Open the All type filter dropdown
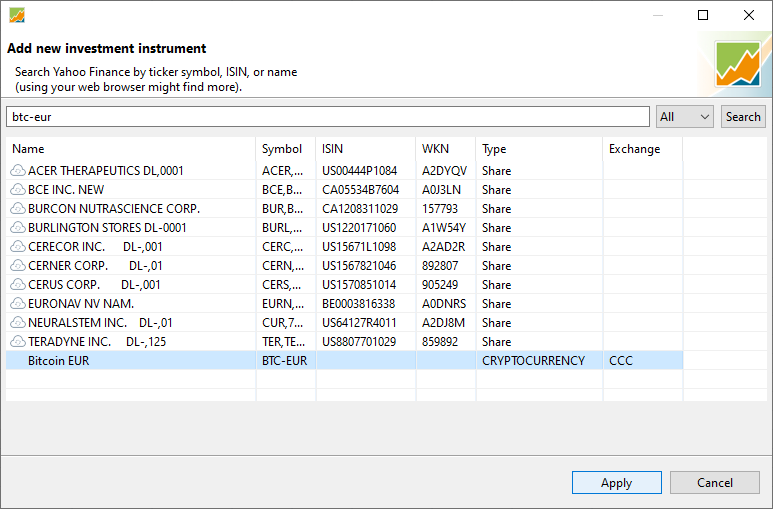 point(684,117)
